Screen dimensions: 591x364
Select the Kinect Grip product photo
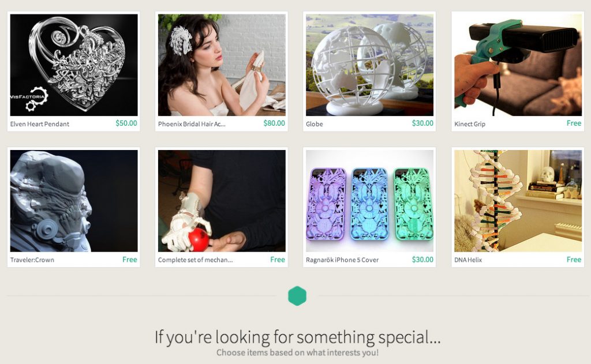tap(518, 65)
